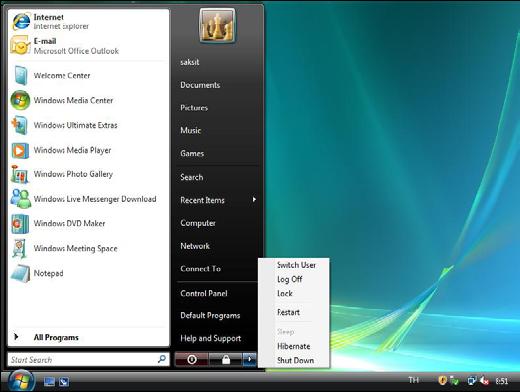Start Windows Photo Gallery

coord(88,174)
